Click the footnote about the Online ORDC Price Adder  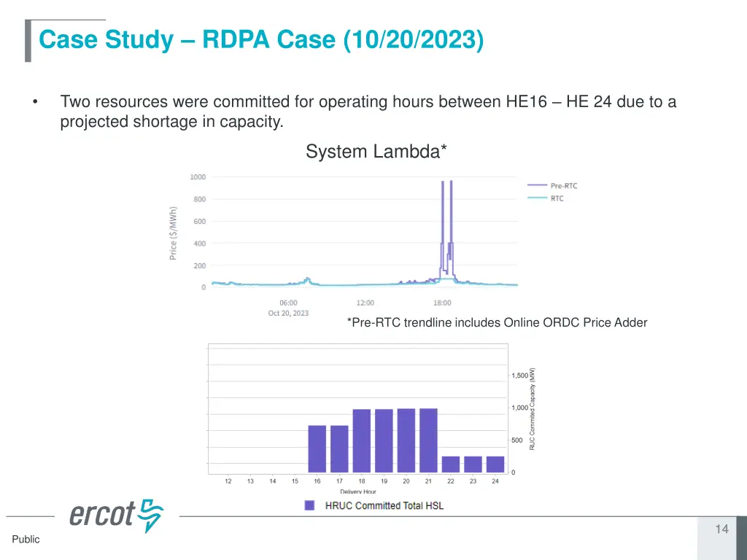497,323
